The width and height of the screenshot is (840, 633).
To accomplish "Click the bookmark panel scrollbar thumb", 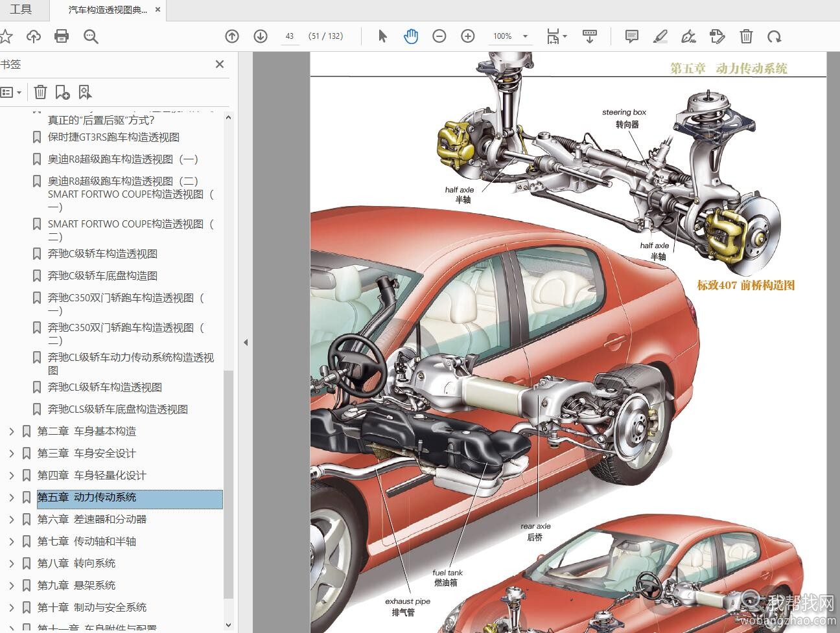I will [x=228, y=485].
